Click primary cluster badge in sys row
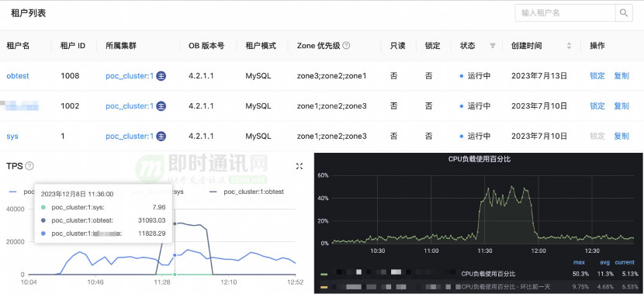644x294 pixels. point(161,136)
